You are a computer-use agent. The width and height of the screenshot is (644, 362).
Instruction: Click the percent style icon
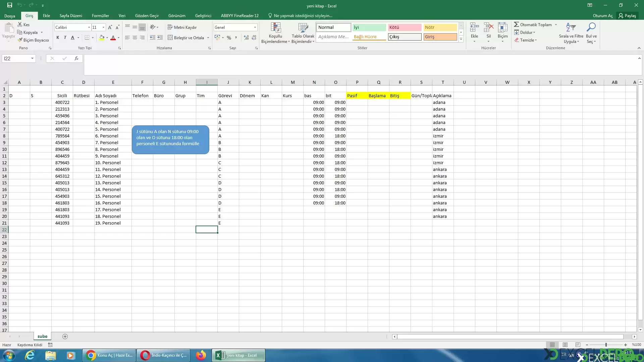coord(229,38)
